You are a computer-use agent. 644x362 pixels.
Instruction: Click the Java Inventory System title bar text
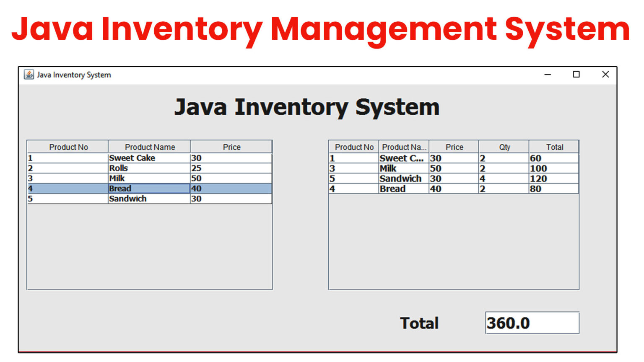pos(73,75)
